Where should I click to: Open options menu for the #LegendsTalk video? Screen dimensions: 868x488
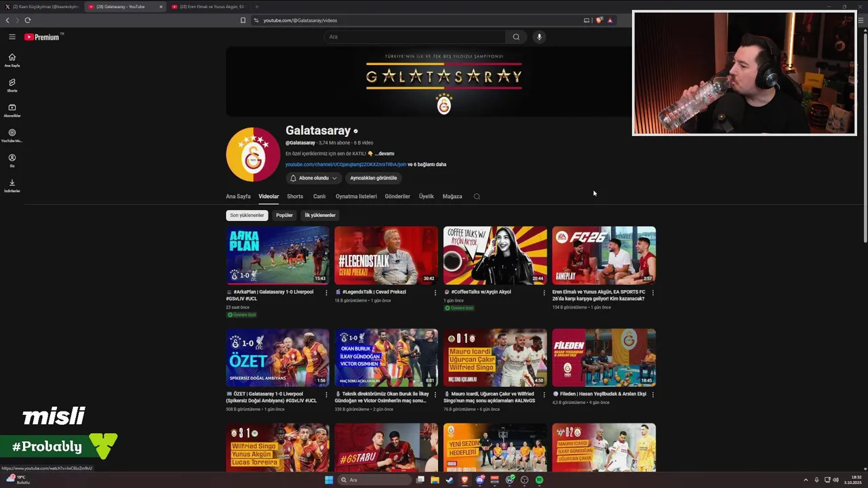pyautogui.click(x=435, y=293)
